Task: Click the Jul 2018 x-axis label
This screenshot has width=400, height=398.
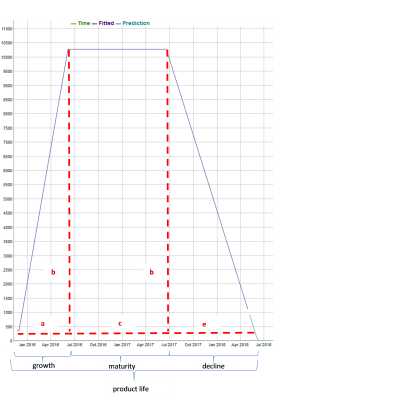Action: [x=264, y=345]
